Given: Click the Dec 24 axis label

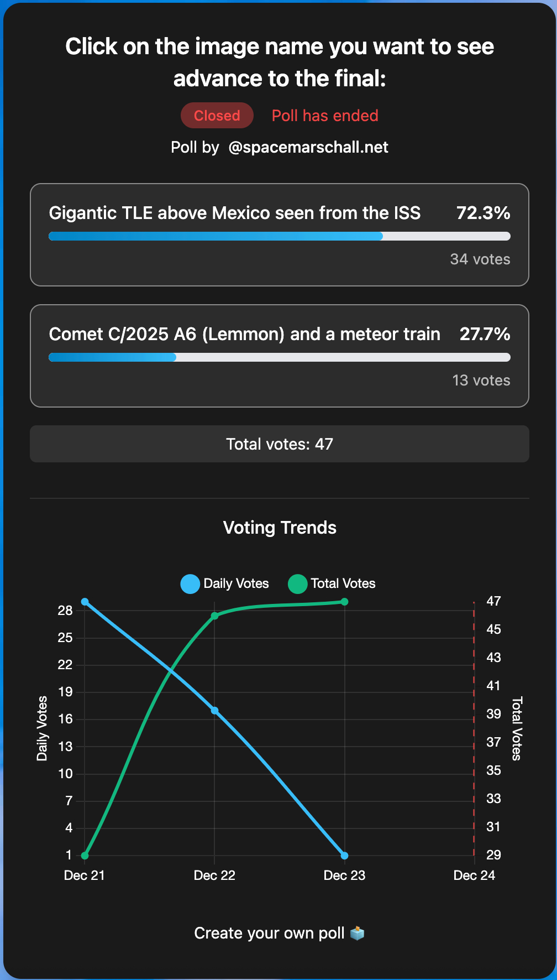Looking at the screenshot, I should [x=474, y=875].
